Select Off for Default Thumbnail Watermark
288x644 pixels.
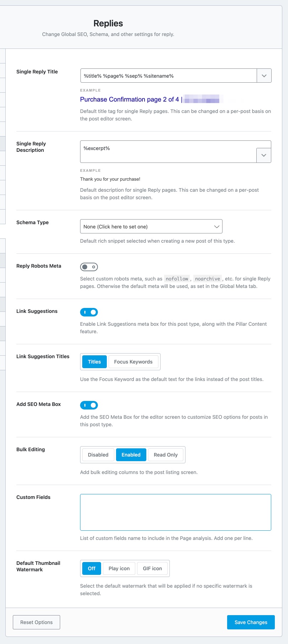tap(92, 568)
